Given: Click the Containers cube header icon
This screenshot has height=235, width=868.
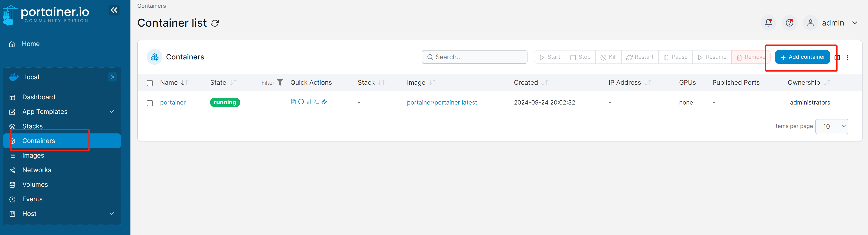Looking at the screenshot, I should tap(155, 57).
